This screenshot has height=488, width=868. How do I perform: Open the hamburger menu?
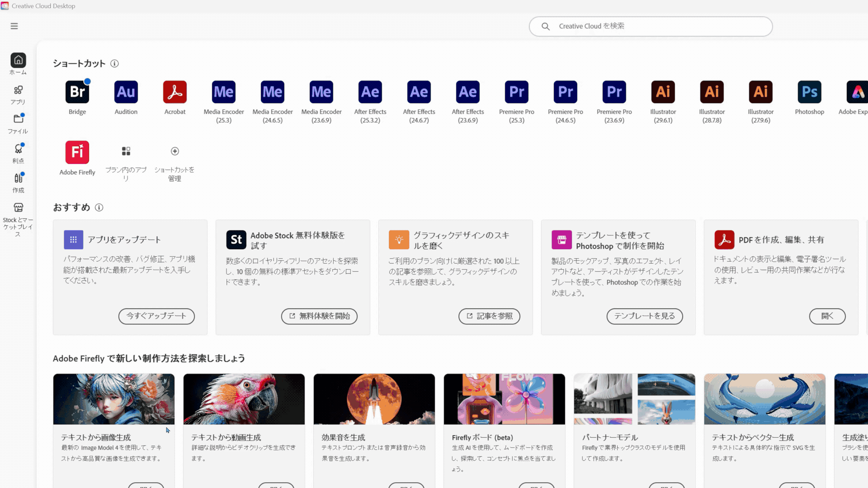(x=14, y=26)
